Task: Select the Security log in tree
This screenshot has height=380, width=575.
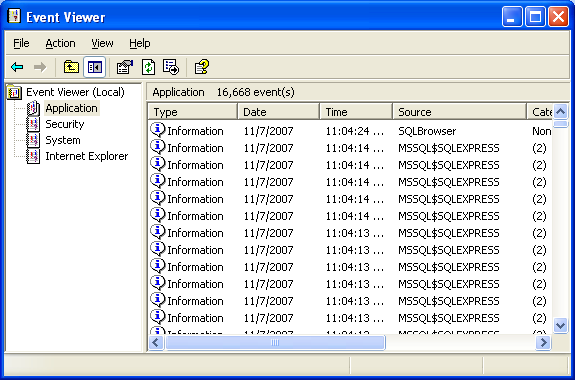Action: click(65, 124)
